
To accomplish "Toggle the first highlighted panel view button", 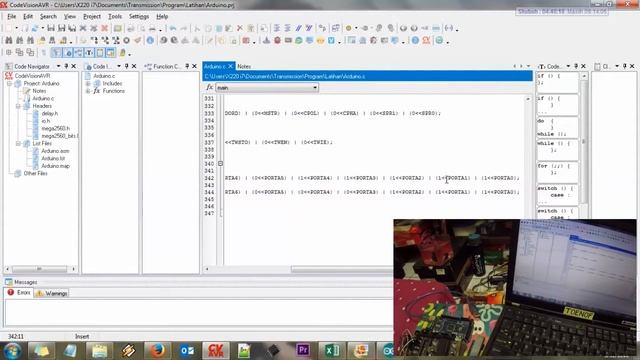I will (56, 53).
